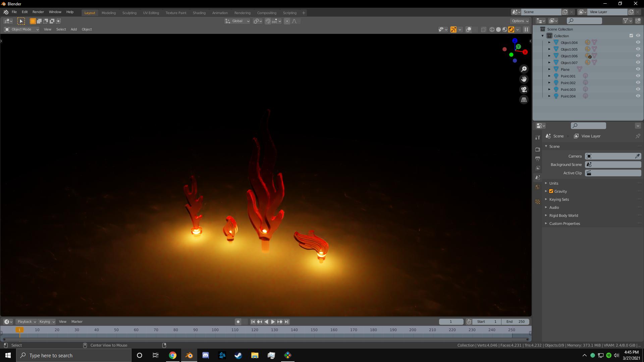Switch to material preview shading
The image size is (644, 362).
tap(505, 29)
